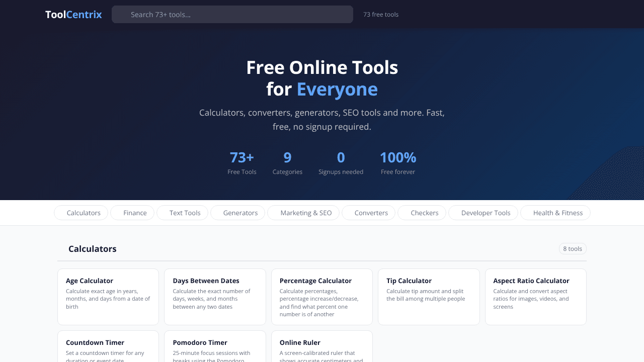Screen dimensions: 644x362
Task: Select the Calculators category pill
Action: [81, 213]
